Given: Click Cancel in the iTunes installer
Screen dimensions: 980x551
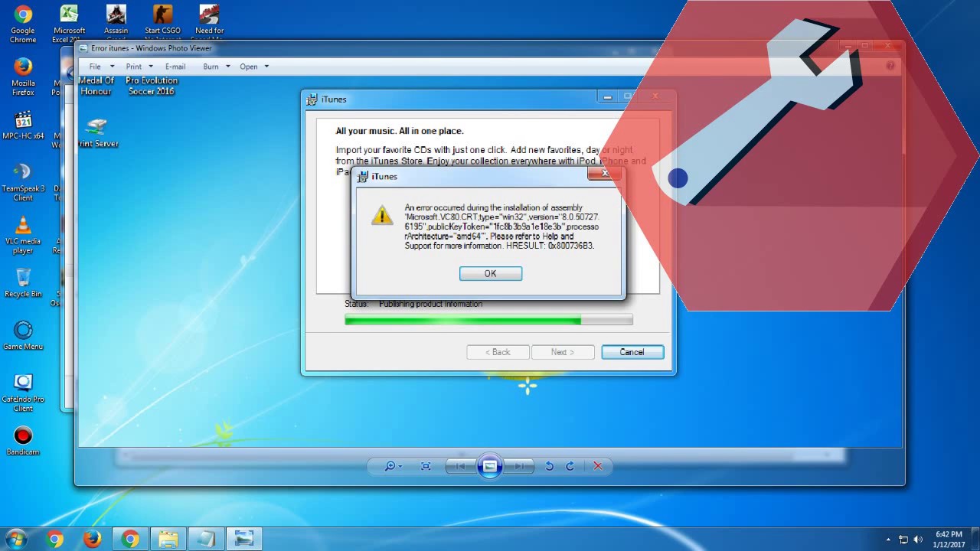Looking at the screenshot, I should 632,352.
